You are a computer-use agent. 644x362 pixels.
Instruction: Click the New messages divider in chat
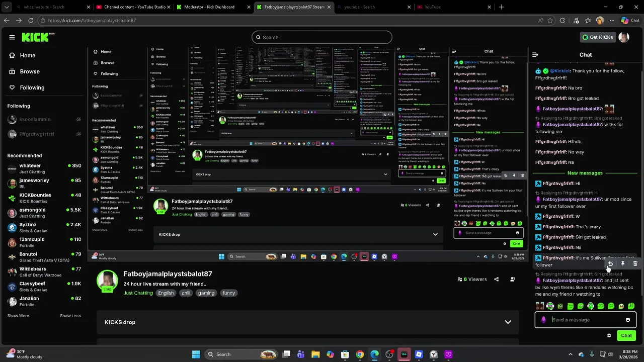[x=585, y=173]
